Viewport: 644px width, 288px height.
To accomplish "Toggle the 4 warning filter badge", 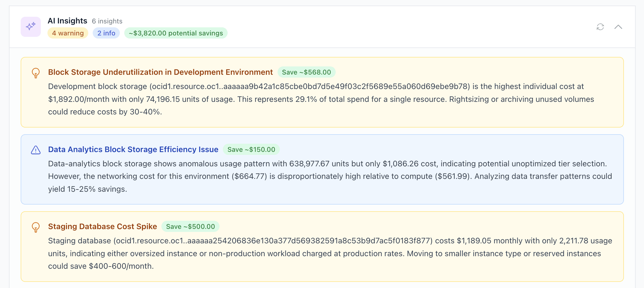I will point(68,33).
